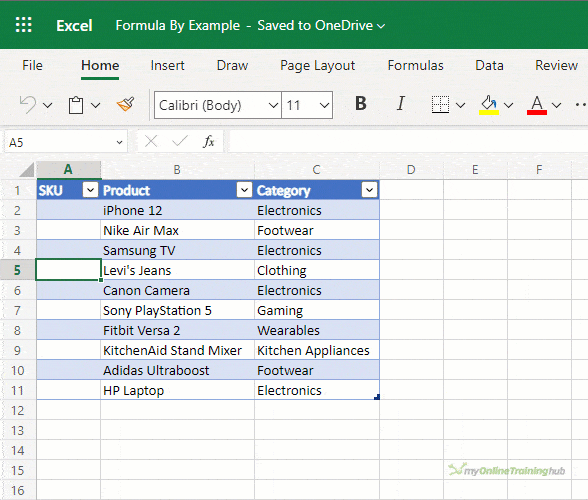Toggle Bold formatting
This screenshot has height=500, width=588.
coord(360,103)
